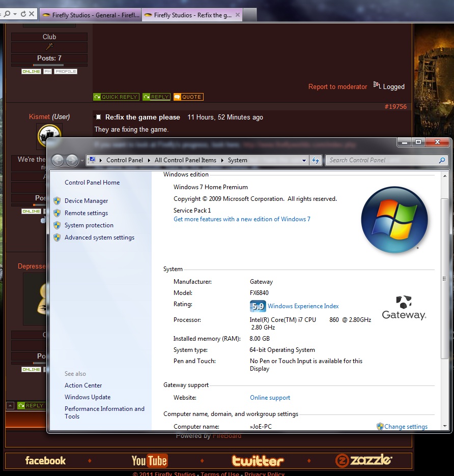Image resolution: width=454 pixels, height=476 pixels.
Task: Click the shield icon beside Device Manager
Action: (57, 201)
